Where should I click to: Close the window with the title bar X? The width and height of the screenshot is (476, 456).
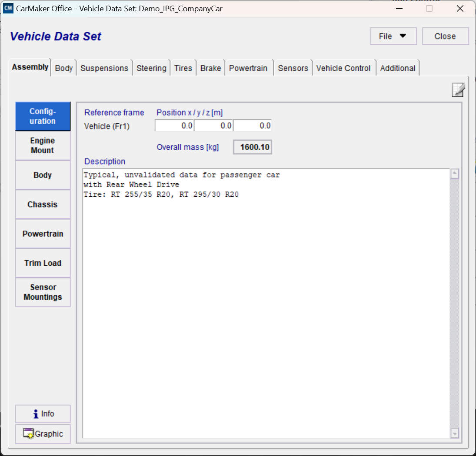pyautogui.click(x=460, y=9)
